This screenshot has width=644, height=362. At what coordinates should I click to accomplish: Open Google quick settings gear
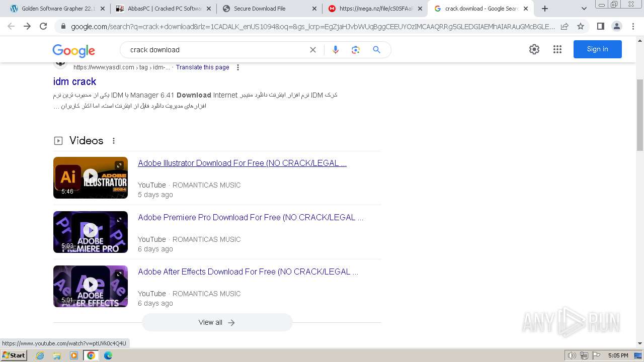tap(534, 49)
